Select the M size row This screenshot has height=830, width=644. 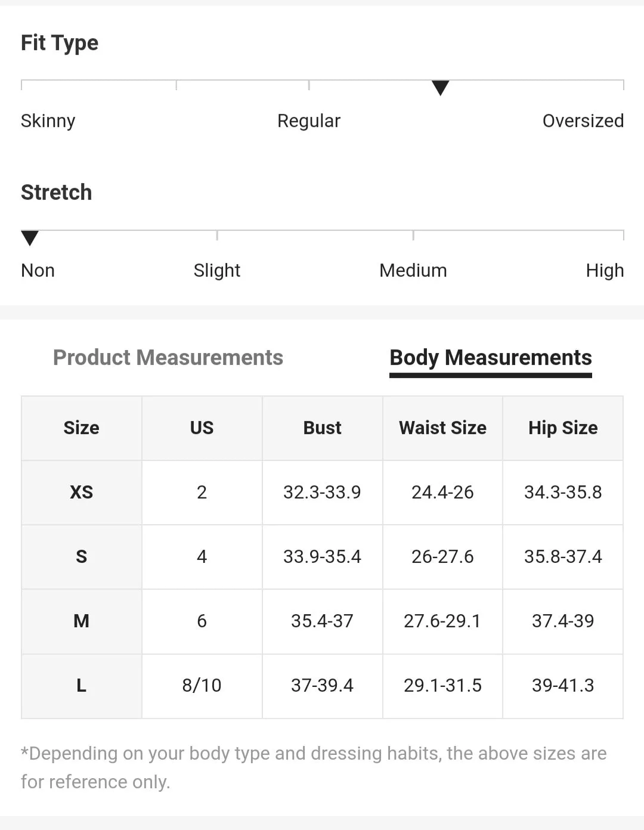(322, 621)
